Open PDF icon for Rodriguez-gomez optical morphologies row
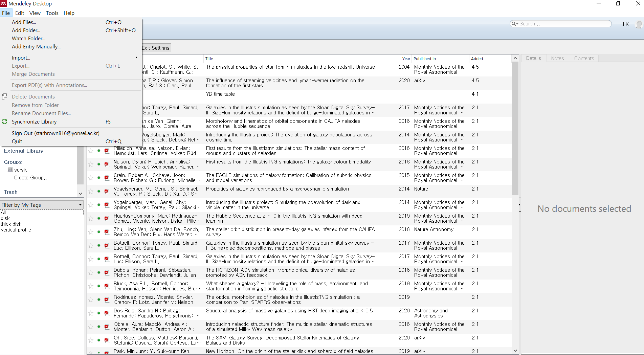644x355 pixels. pos(107,299)
